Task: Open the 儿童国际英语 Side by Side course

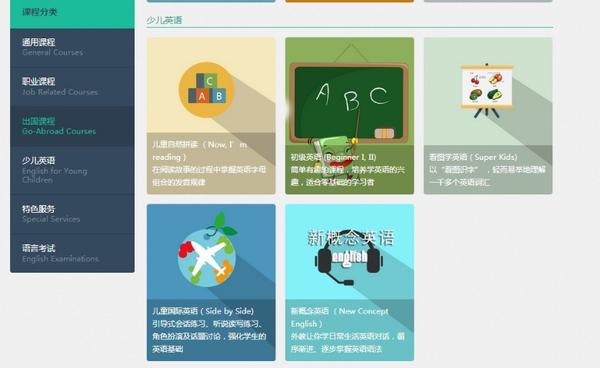Action: pyautogui.click(x=203, y=311)
